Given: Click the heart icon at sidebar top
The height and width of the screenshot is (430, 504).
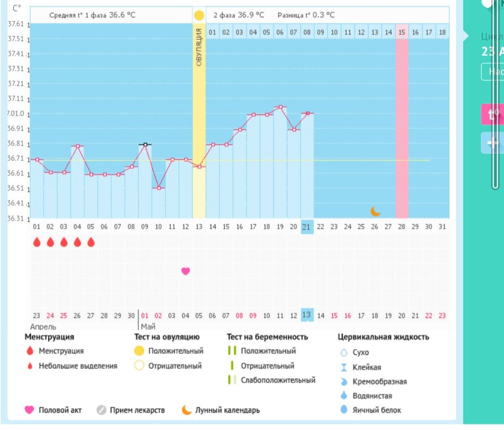Looking at the screenshot, I should click(487, 4).
